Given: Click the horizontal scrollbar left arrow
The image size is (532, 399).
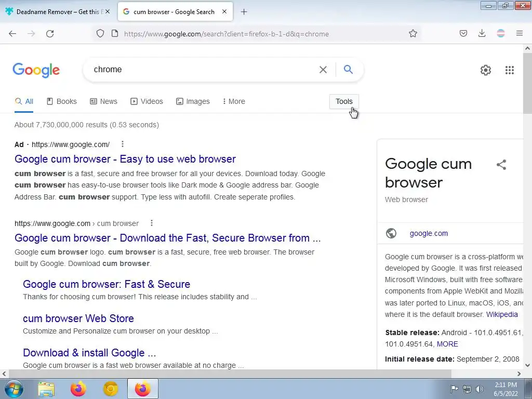Looking at the screenshot, I should click(4, 374).
